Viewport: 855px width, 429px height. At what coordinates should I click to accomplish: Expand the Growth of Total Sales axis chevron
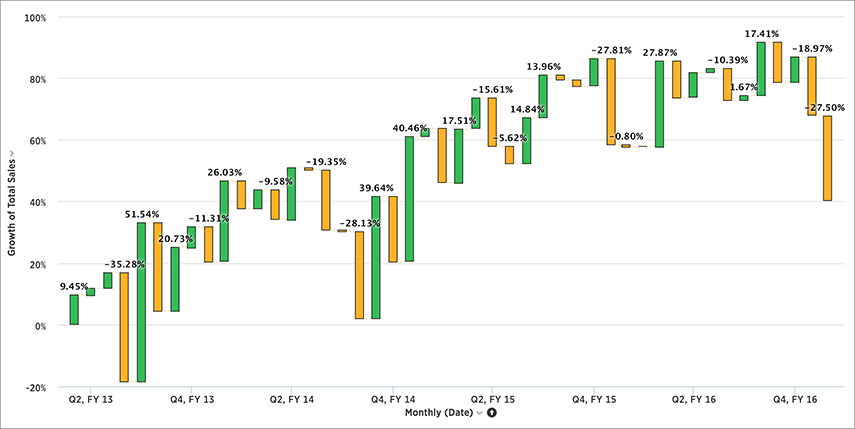click(x=11, y=154)
